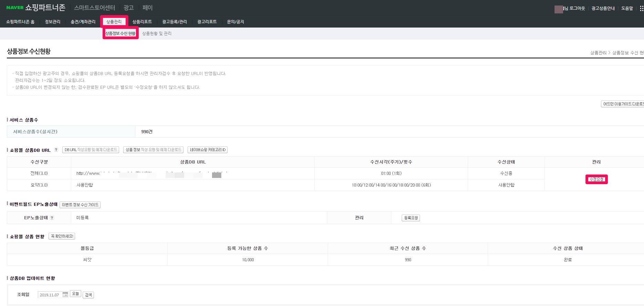This screenshot has width=644, height=306.
Task: Download DB URL 작성요령 및 예제
Action: tap(91, 150)
